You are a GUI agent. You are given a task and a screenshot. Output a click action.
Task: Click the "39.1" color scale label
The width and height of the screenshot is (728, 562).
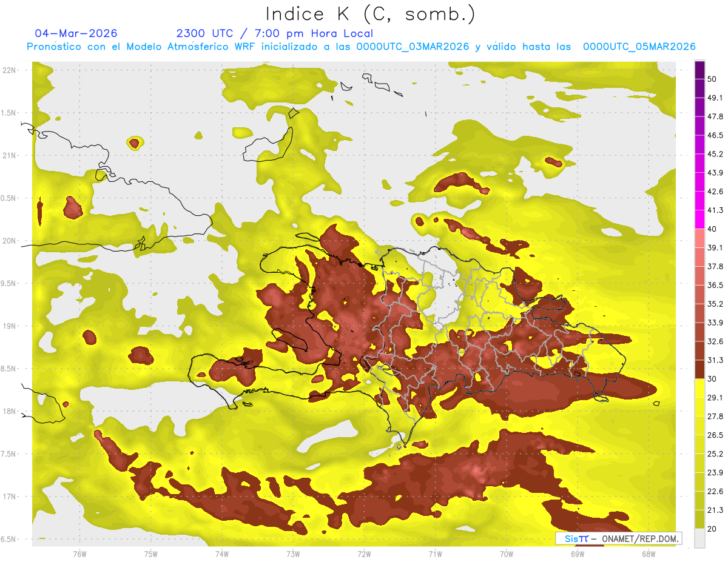click(x=715, y=247)
